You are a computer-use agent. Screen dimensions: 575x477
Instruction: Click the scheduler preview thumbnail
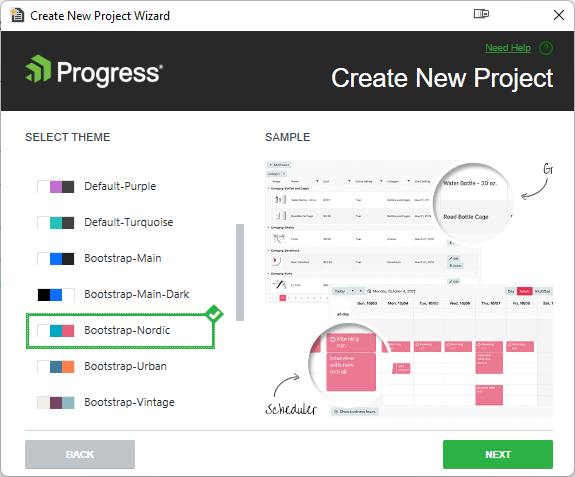pos(441,351)
